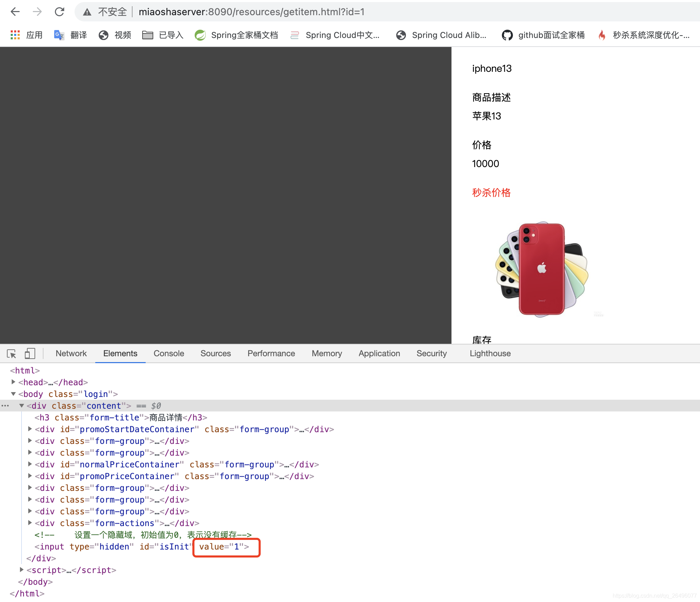The height and width of the screenshot is (602, 700).
Task: Activate the DevTools element inspector picker
Action: (11, 353)
